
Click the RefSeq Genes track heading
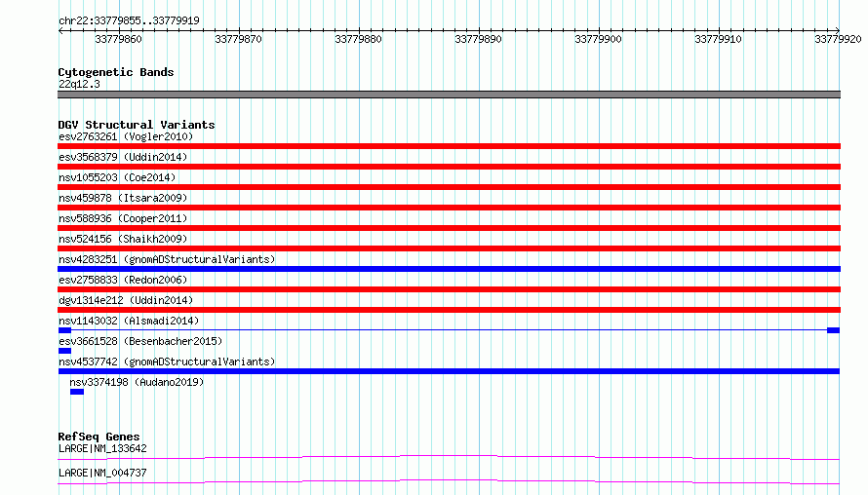click(x=99, y=437)
